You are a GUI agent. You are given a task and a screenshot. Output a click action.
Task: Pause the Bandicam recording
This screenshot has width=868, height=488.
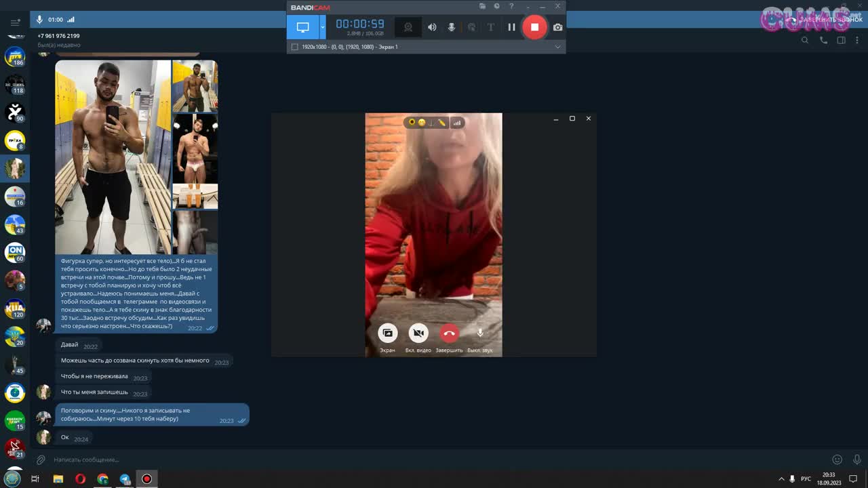(x=511, y=27)
